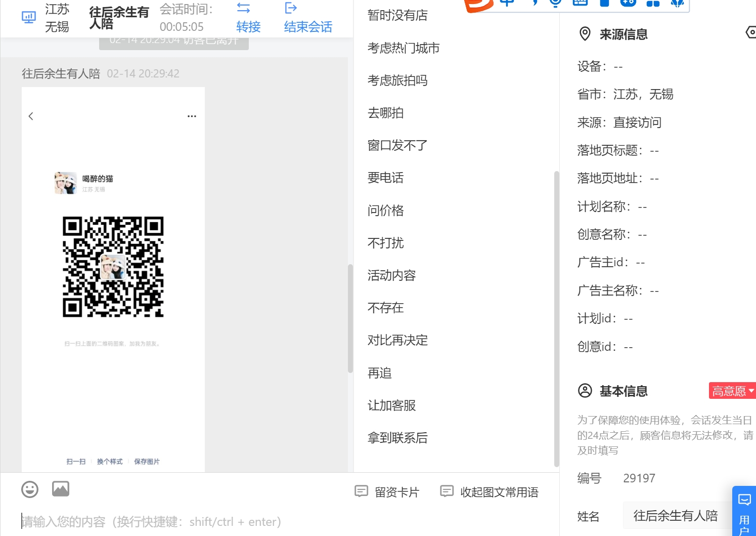Click the hexagon settings icon beside 来源信息
Image resolution: width=756 pixels, height=536 pixels.
pyautogui.click(x=751, y=32)
